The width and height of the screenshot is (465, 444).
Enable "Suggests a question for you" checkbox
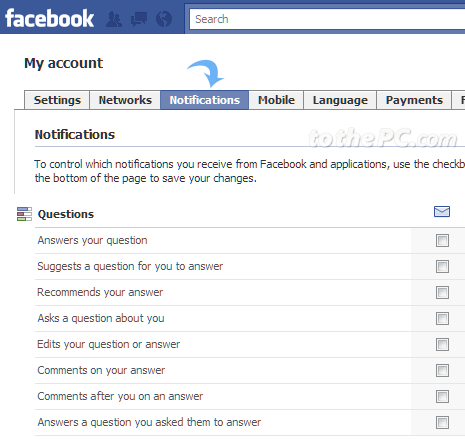point(442,266)
